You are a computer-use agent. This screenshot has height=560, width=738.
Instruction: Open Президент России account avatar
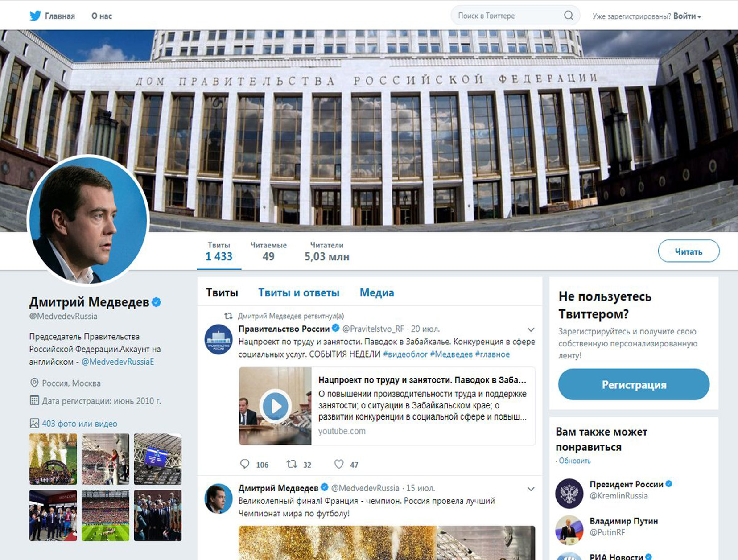[569, 494]
